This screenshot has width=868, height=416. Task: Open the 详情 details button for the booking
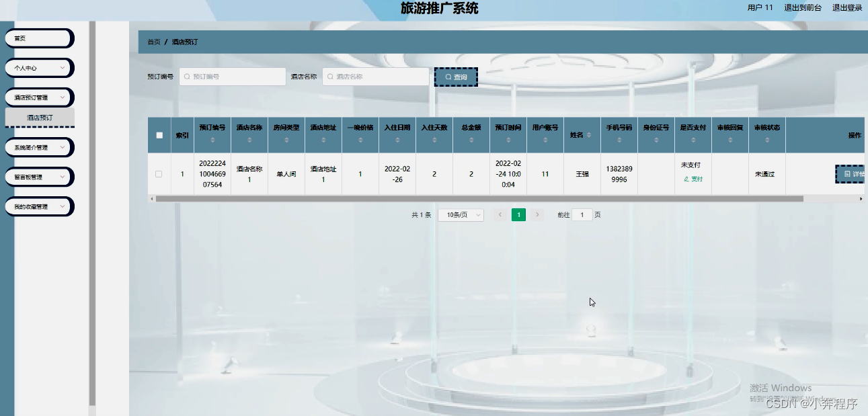pyautogui.click(x=850, y=174)
